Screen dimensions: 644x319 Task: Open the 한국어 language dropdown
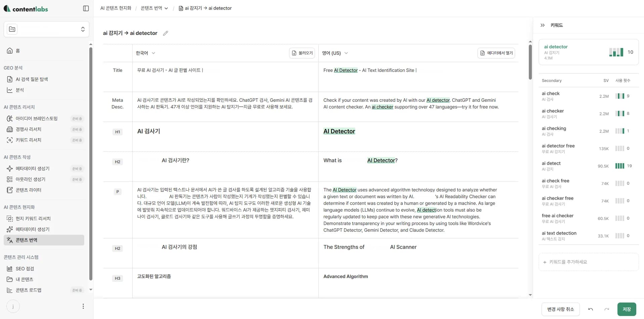(145, 53)
